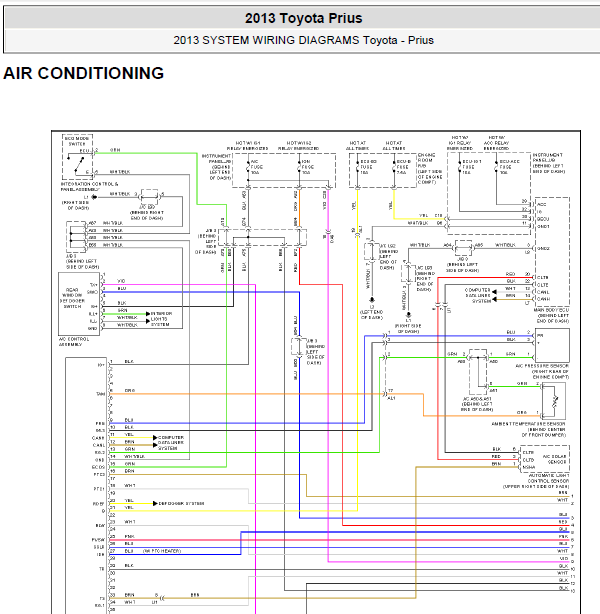The image size is (600, 614).
Task: Click the ambient temperature sensor thermistor symbol
Action: click(x=555, y=402)
